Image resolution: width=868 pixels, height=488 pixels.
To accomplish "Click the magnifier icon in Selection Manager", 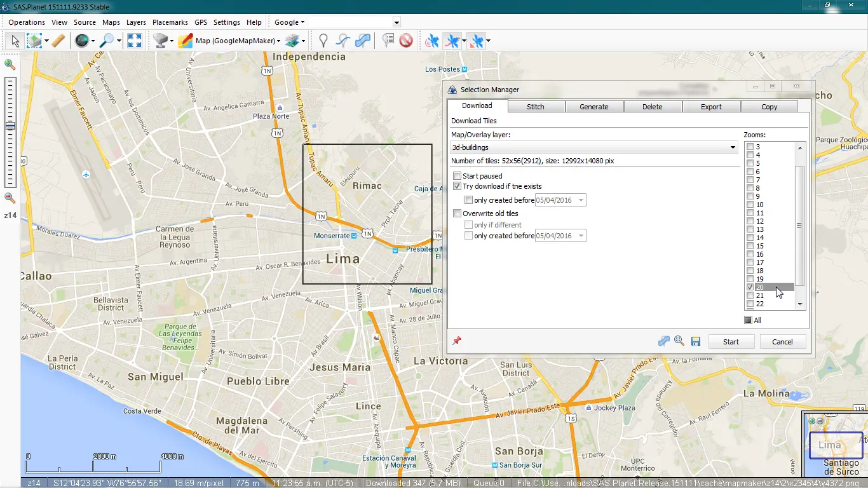I will click(x=679, y=341).
